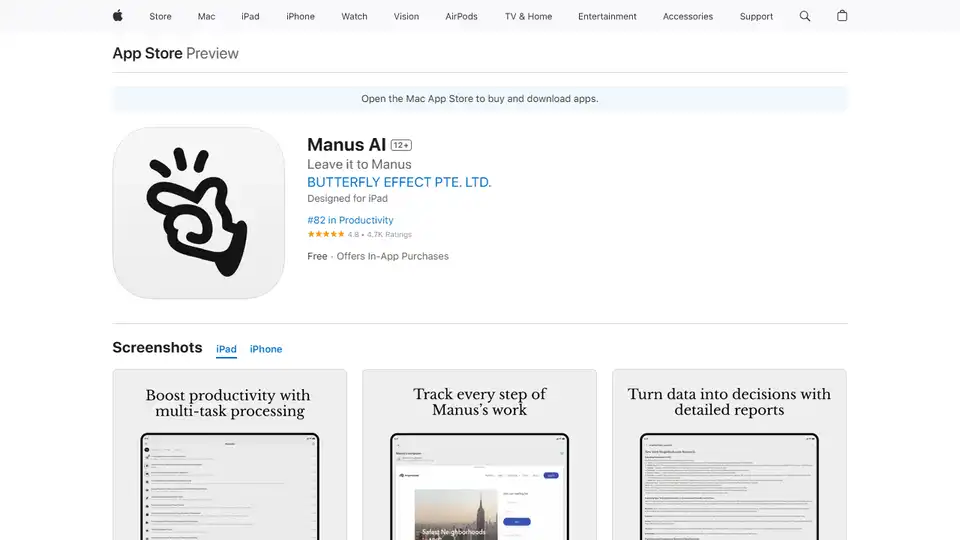View the multi-task processing screenshot
This screenshot has height=540, width=960.
[229, 455]
